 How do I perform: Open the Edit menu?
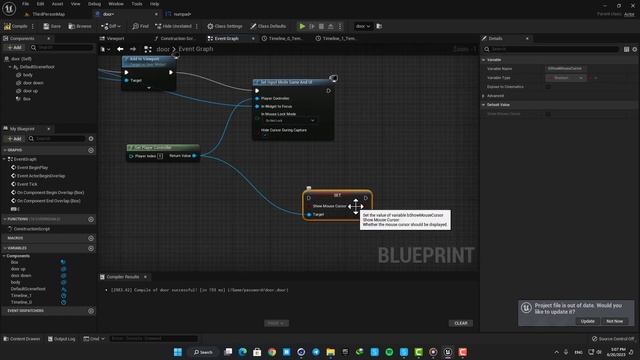pyautogui.click(x=40, y=4)
